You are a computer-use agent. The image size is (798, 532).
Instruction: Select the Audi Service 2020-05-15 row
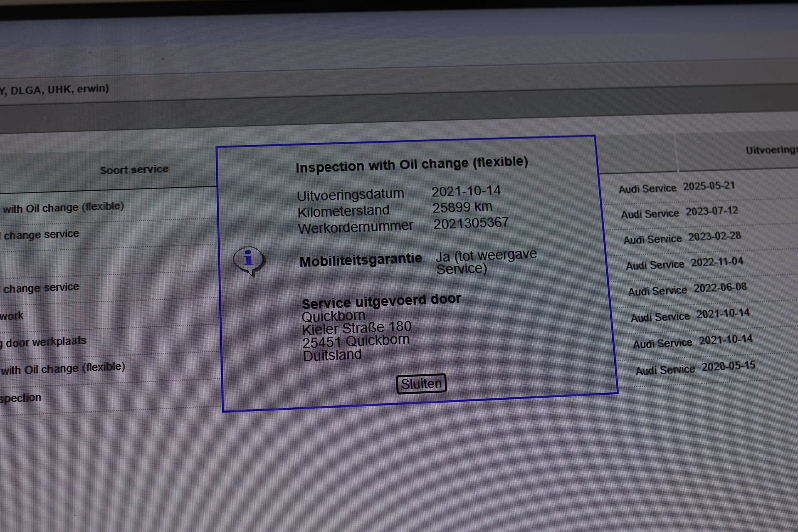point(695,368)
